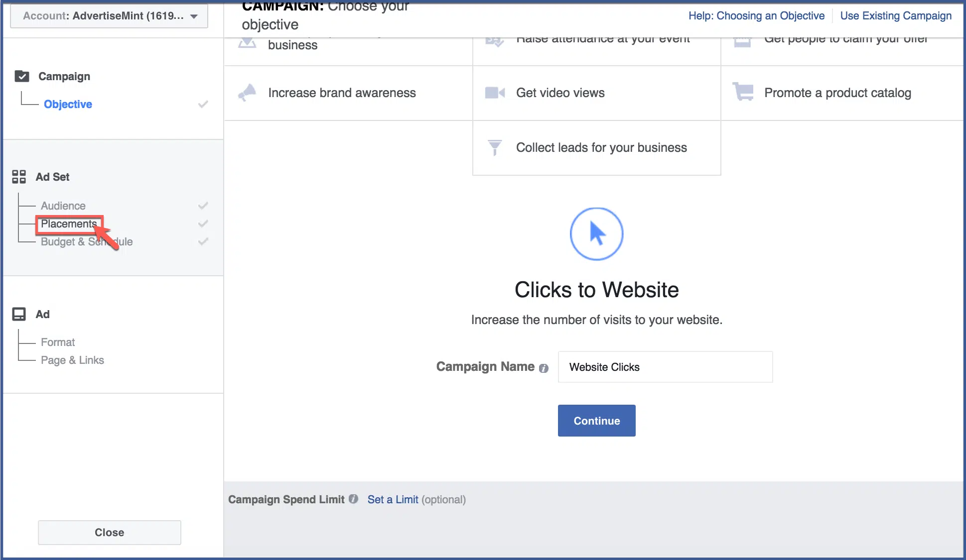Click Use Existing Campaign
This screenshot has width=966, height=560.
[895, 15]
